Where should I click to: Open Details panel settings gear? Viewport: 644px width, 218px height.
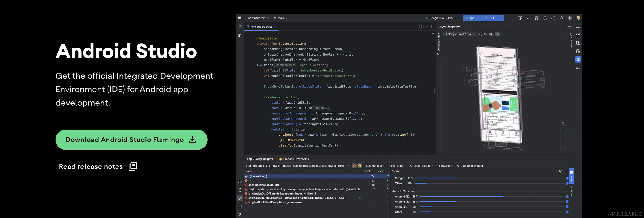coord(561,171)
